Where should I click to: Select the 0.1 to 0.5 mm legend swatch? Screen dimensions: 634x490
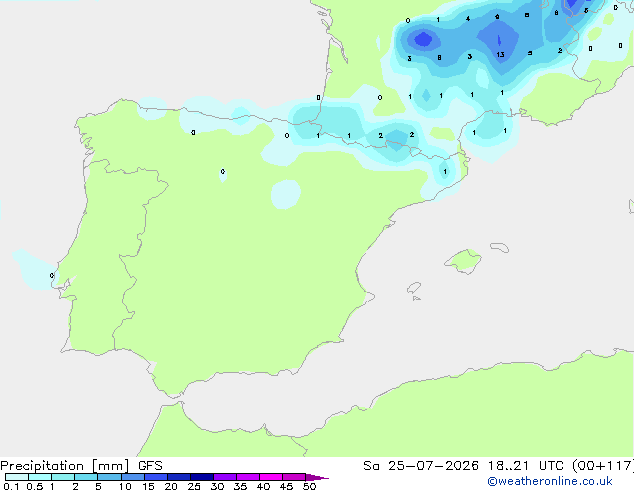17,477
